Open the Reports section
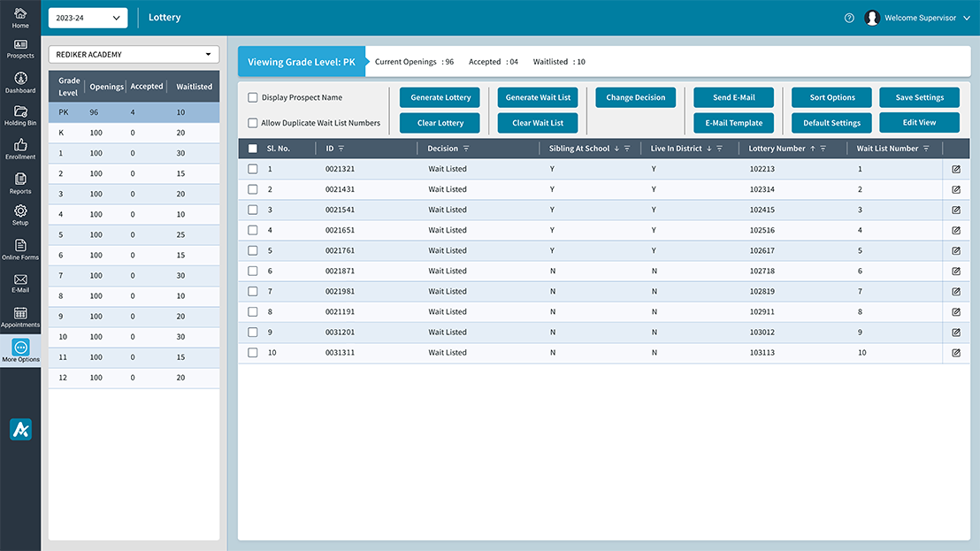This screenshot has width=980, height=551. click(19, 183)
